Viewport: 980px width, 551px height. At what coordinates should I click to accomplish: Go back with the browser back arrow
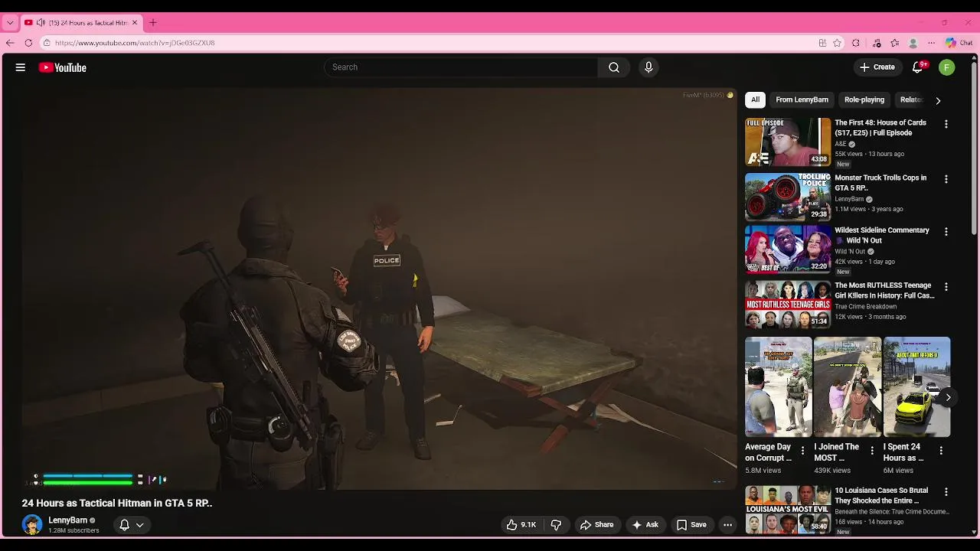click(10, 43)
